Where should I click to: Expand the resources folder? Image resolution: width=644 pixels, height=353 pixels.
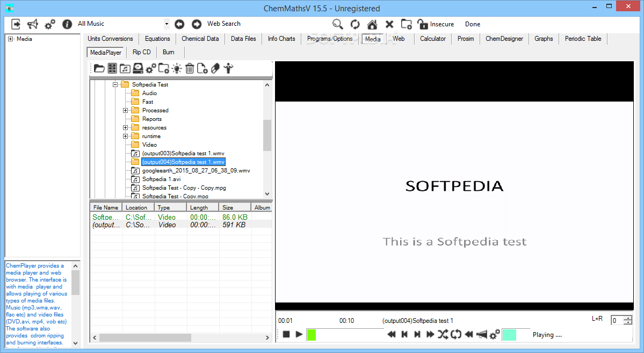125,128
